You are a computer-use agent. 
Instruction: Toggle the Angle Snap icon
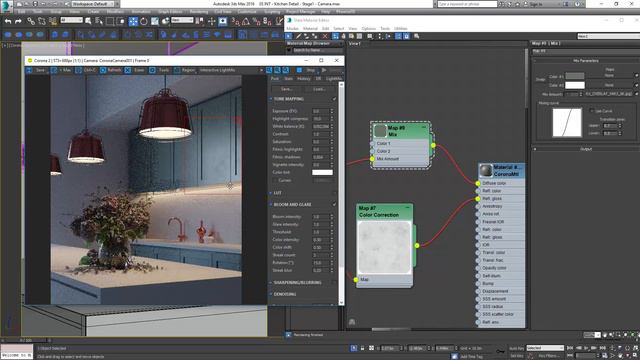pos(246,21)
